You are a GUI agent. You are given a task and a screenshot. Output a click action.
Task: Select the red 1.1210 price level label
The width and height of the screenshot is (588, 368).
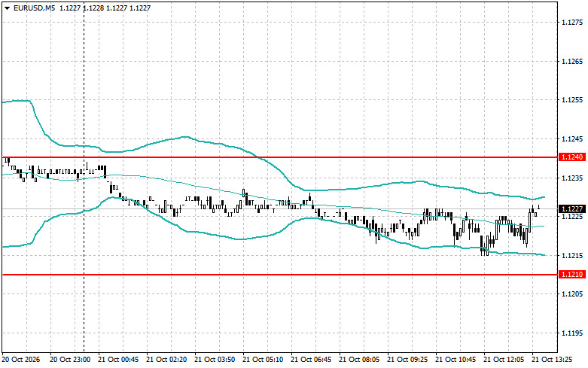572,275
